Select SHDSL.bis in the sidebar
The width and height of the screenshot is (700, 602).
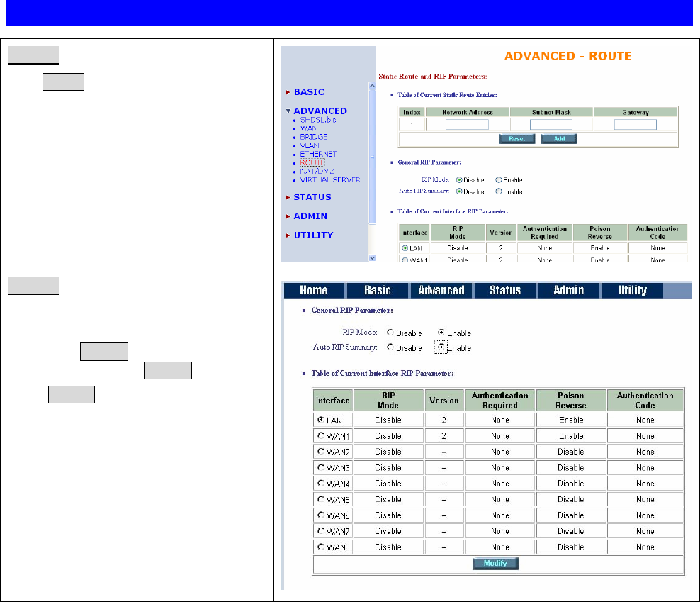pos(317,120)
